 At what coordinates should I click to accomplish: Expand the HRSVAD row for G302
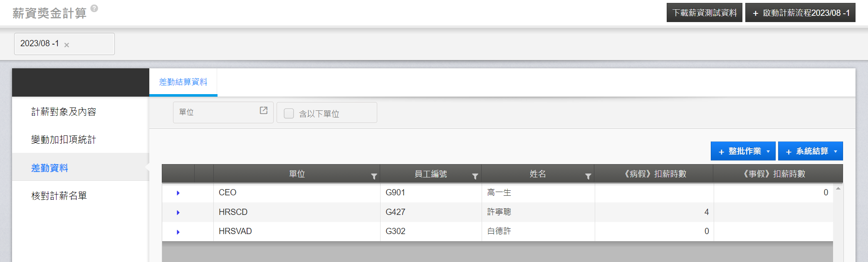pyautogui.click(x=178, y=232)
